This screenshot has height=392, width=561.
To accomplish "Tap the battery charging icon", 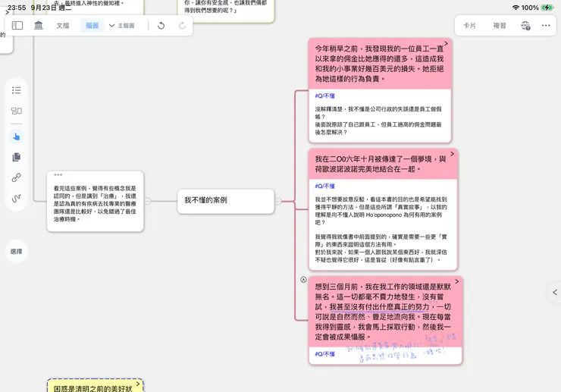I will click(547, 8).
